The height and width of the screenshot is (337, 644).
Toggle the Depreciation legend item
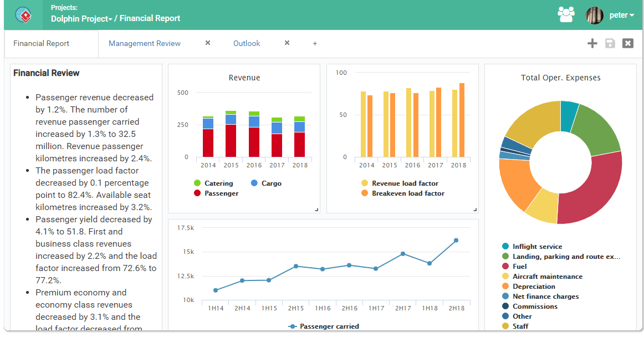(529, 287)
